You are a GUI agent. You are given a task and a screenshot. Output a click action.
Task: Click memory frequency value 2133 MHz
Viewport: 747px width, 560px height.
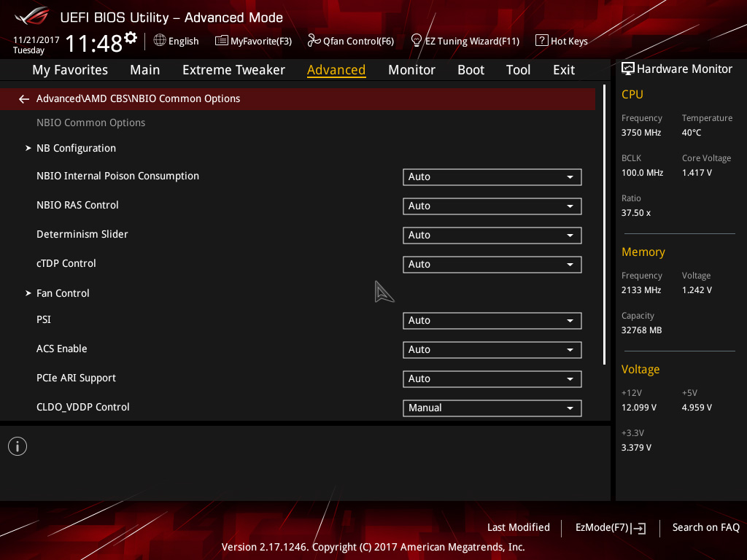640,290
